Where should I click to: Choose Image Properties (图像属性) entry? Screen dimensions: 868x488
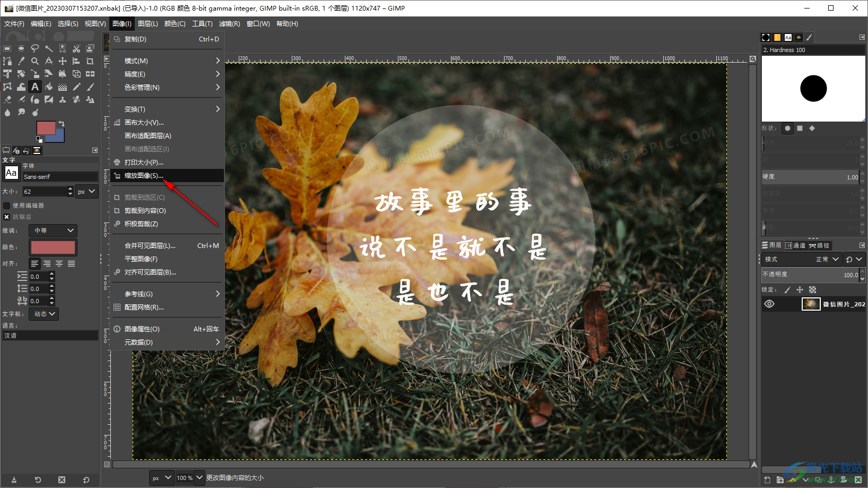coord(167,329)
